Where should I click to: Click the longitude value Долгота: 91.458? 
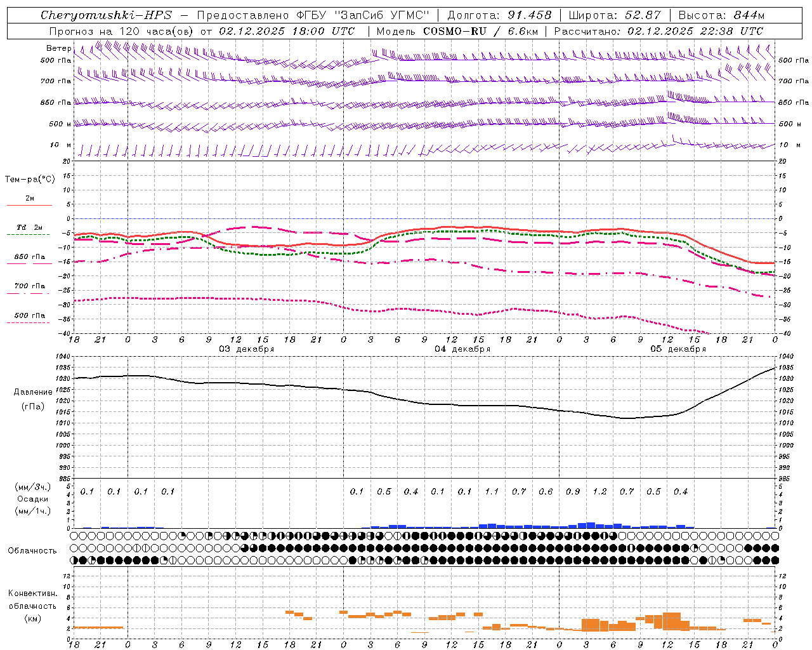click(x=500, y=15)
